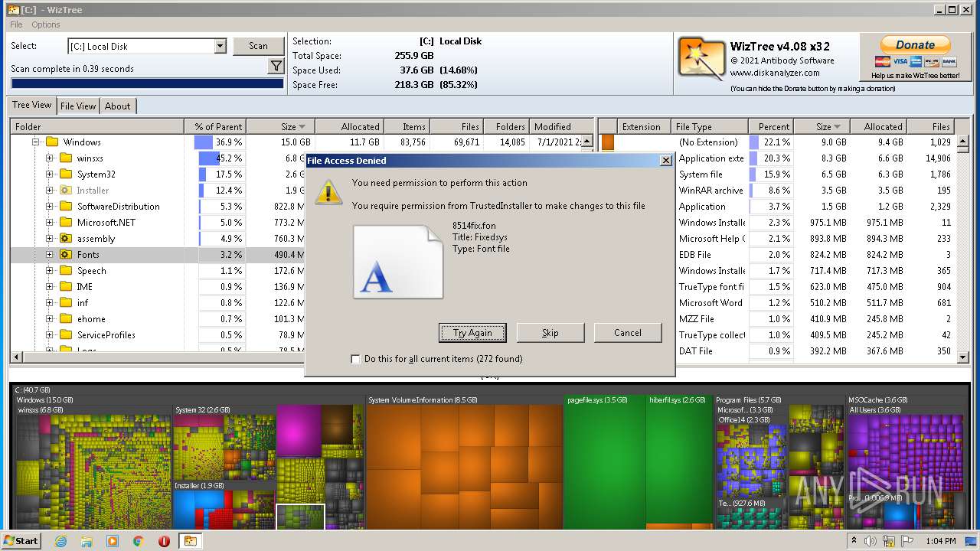Viewport: 980px width, 551px height.
Task: Click the SoftwareDistribution folder icon
Action: [66, 207]
